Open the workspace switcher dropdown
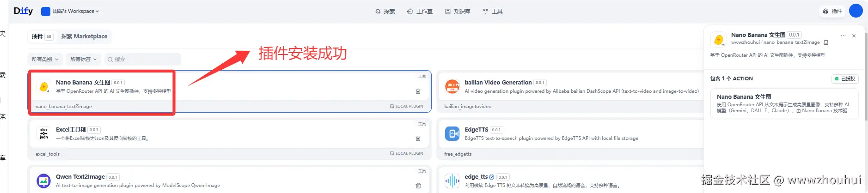Image resolution: width=868 pixels, height=193 pixels. pos(70,11)
